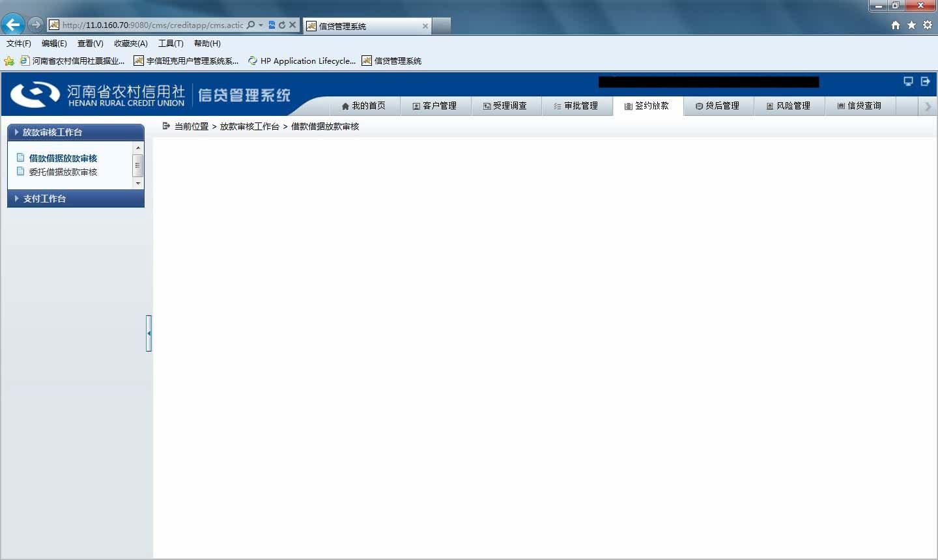Open a new blank browser tab

pyautogui.click(x=442, y=26)
